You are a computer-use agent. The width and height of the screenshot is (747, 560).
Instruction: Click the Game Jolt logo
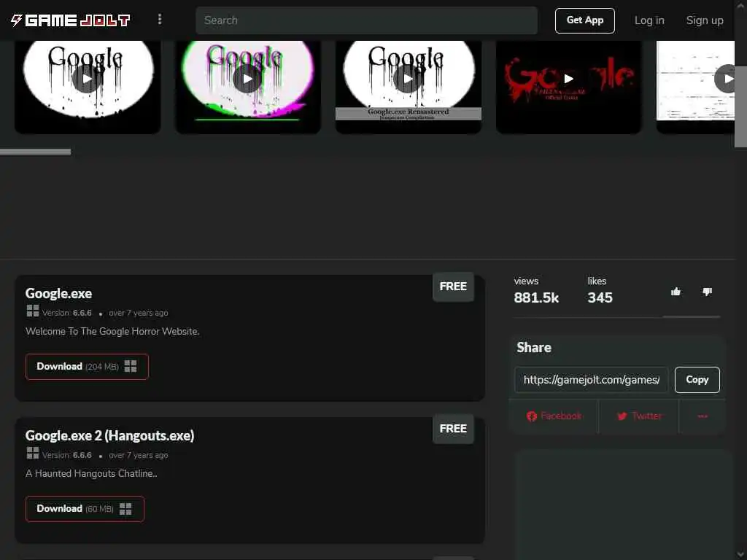point(71,20)
